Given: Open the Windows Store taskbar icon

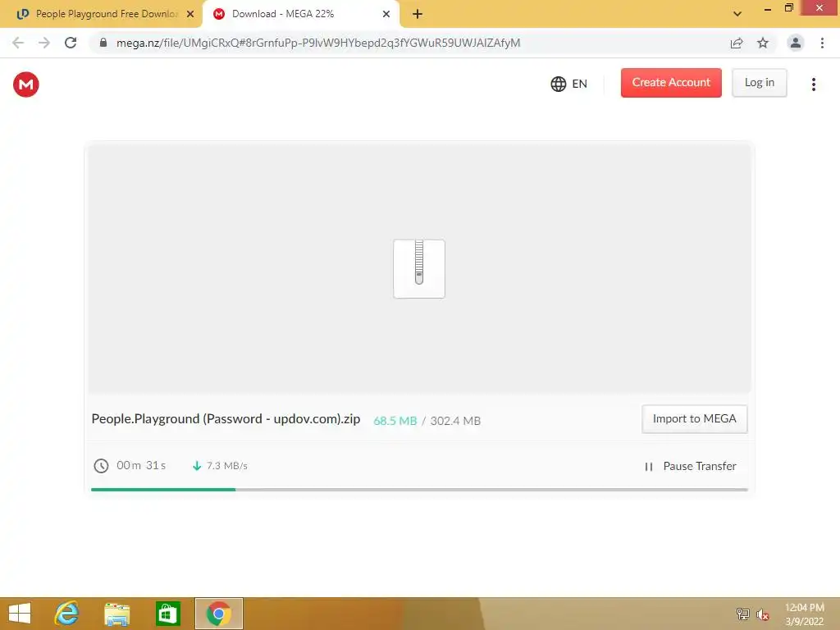Looking at the screenshot, I should [x=167, y=614].
